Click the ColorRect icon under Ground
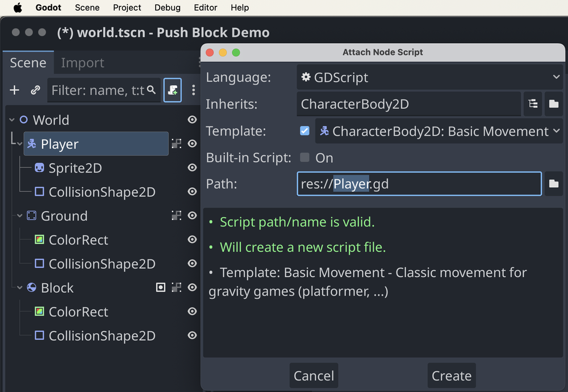The height and width of the screenshot is (392, 568). [x=39, y=239]
